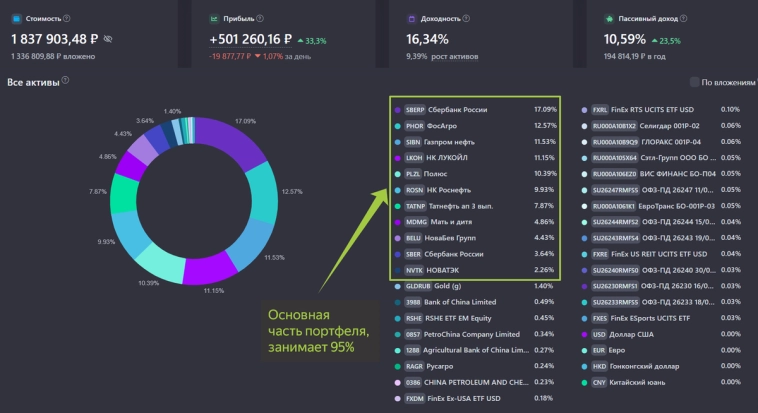This screenshot has height=413, width=758.
Task: Click the Доходность card icon
Action: tap(411, 19)
